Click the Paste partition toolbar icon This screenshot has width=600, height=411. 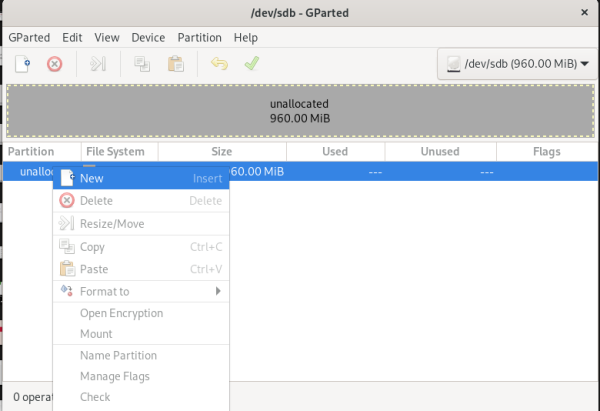click(x=175, y=64)
